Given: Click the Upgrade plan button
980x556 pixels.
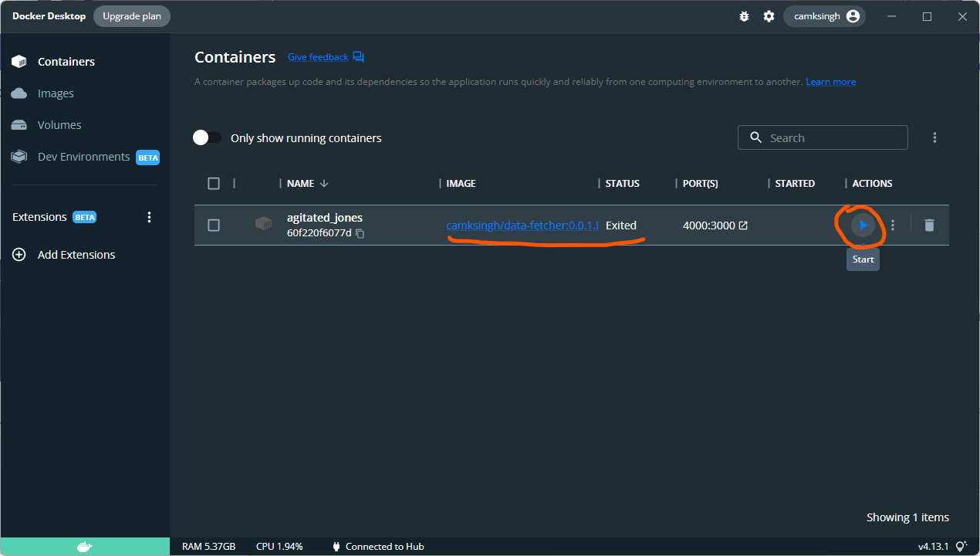Looking at the screenshot, I should point(132,16).
